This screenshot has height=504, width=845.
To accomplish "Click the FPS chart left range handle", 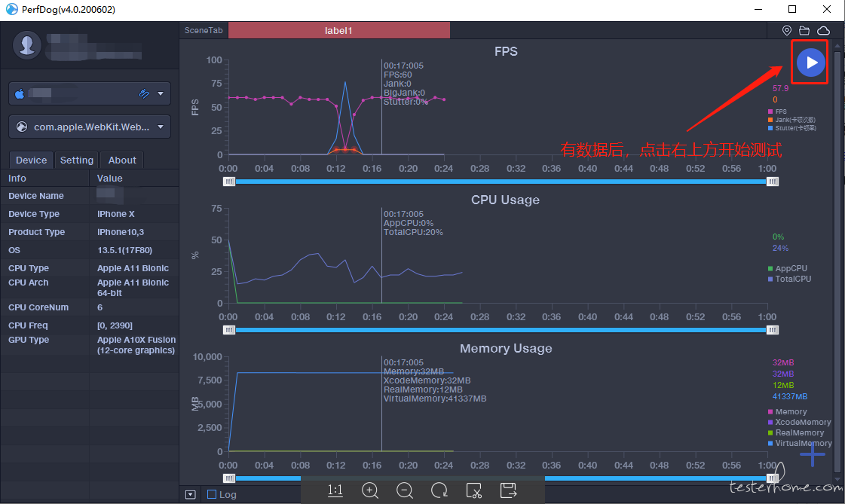I will (229, 182).
